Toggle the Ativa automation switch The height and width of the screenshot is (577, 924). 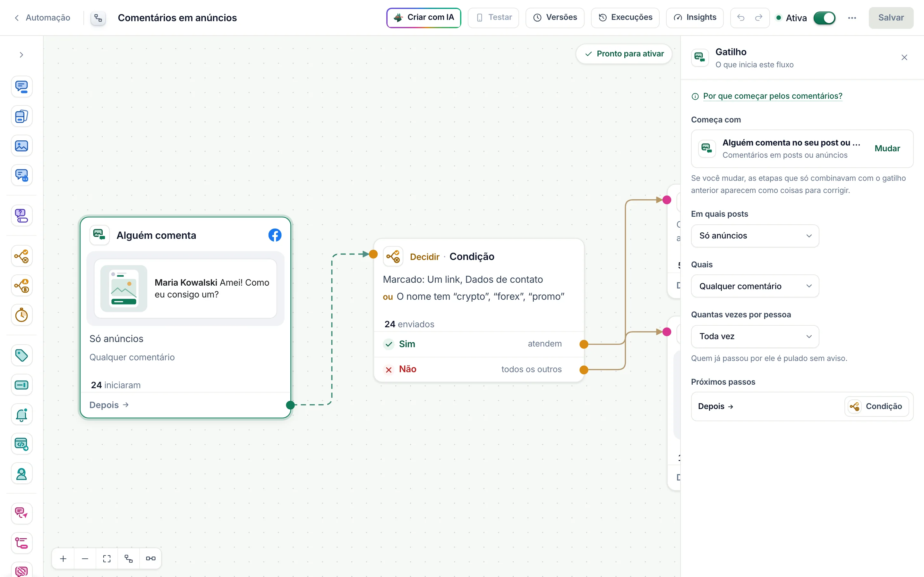pos(824,18)
